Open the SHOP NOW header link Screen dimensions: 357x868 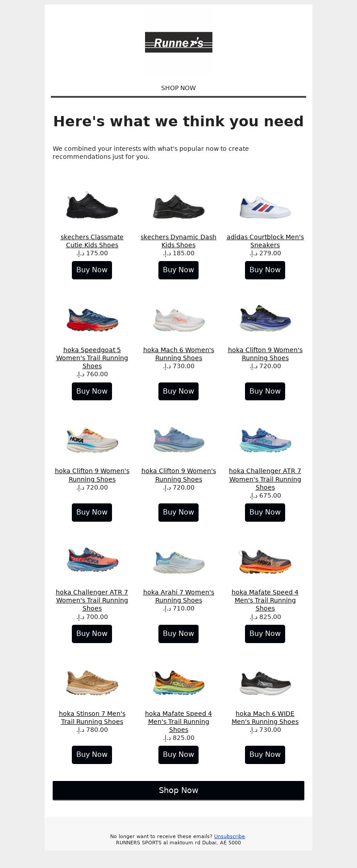tap(178, 88)
